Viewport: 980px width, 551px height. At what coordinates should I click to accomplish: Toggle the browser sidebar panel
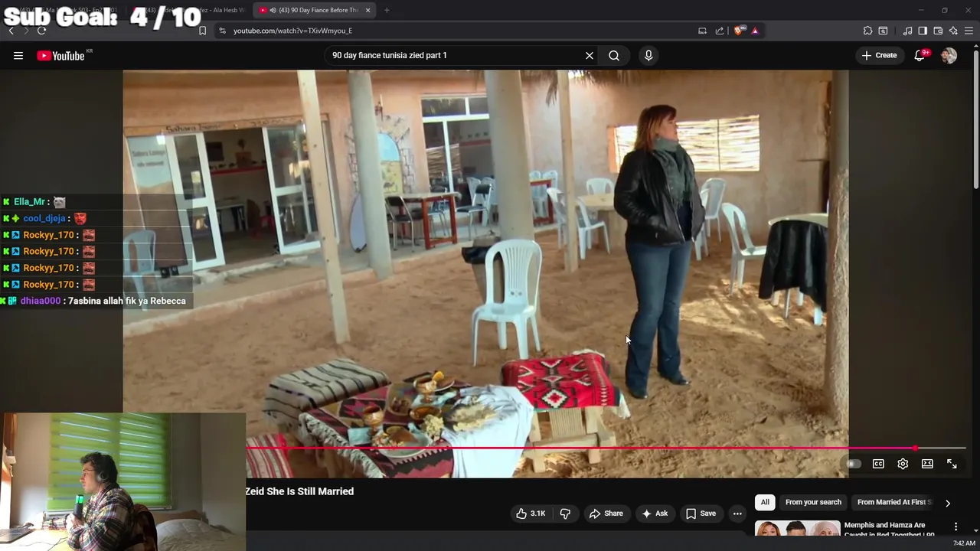pos(923,31)
